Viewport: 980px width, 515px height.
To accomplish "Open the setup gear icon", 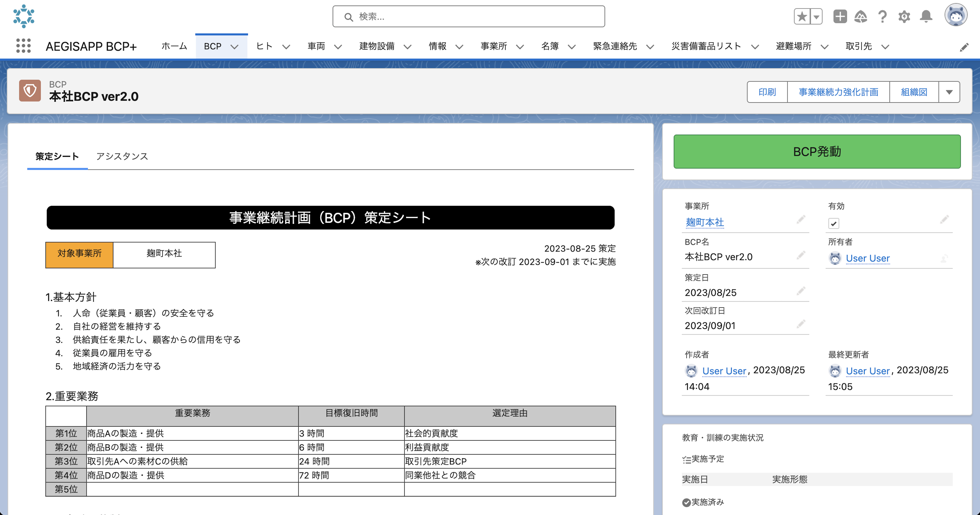I will (x=904, y=16).
